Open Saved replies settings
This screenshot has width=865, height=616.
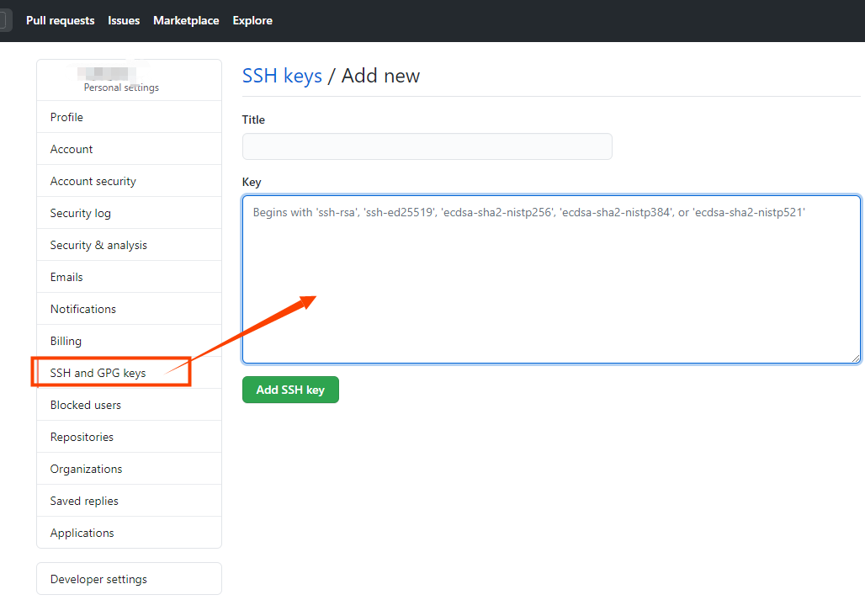coord(129,501)
